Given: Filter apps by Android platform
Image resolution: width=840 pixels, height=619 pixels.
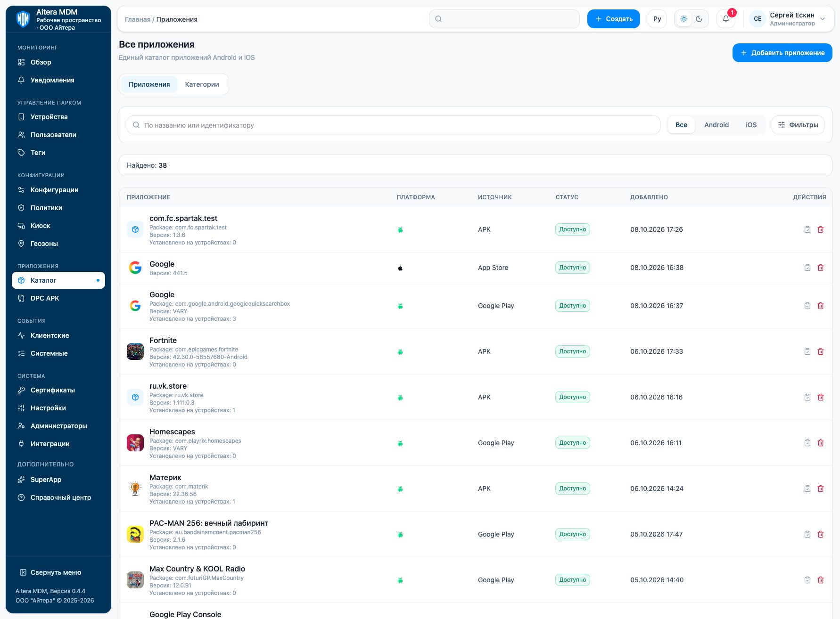Looking at the screenshot, I should tap(716, 125).
